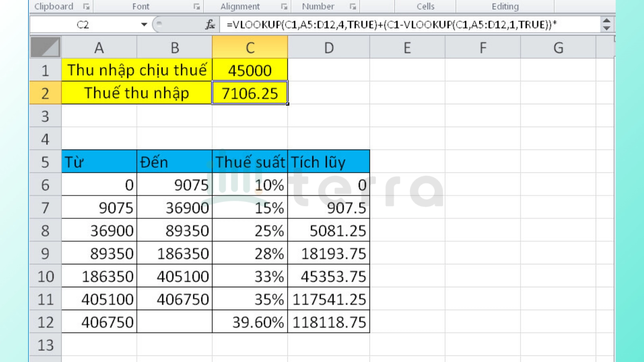Select row 12 header
Screen dimensions: 644x362
tap(45, 322)
